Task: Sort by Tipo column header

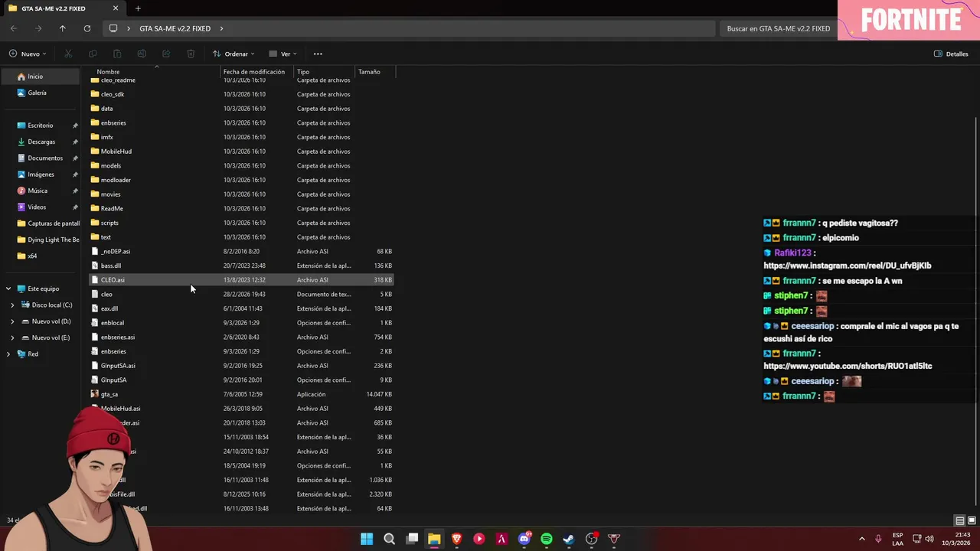Action: (x=303, y=71)
